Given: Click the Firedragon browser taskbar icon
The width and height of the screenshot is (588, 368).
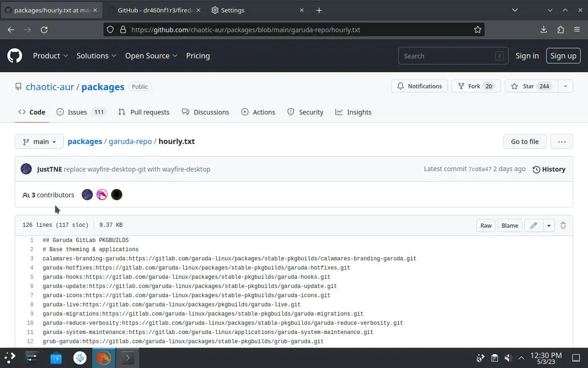Looking at the screenshot, I should 104,357.
